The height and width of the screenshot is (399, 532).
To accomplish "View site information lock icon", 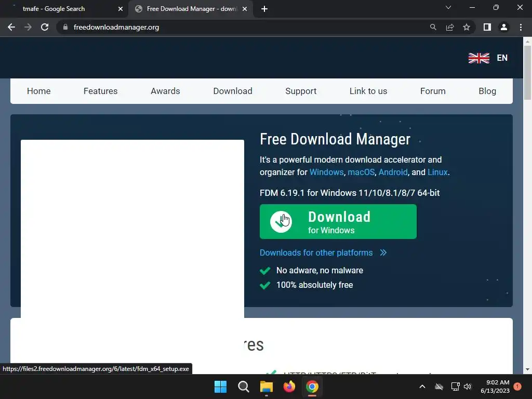I will tap(65, 27).
